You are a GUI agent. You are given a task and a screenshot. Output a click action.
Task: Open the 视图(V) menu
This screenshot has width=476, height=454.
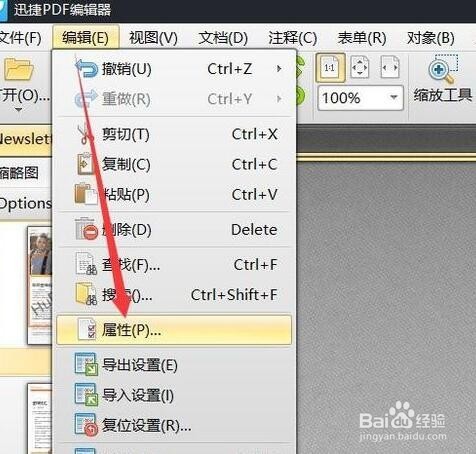coord(153,38)
